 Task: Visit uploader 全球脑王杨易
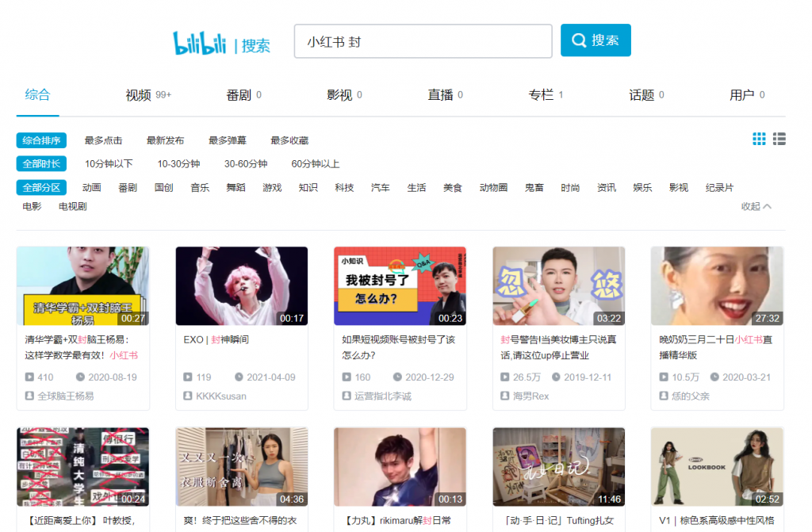66,396
